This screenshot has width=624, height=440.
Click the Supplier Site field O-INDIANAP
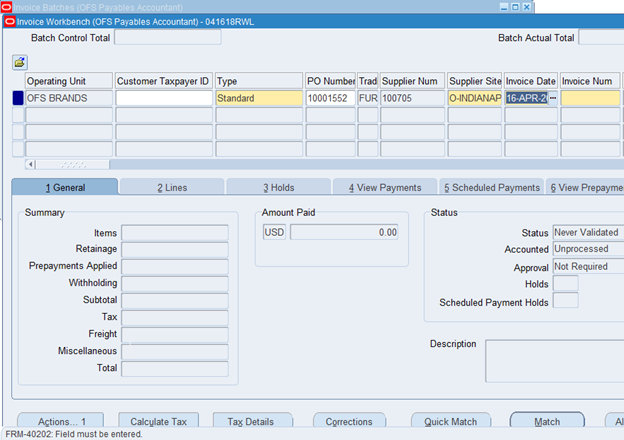point(474,98)
